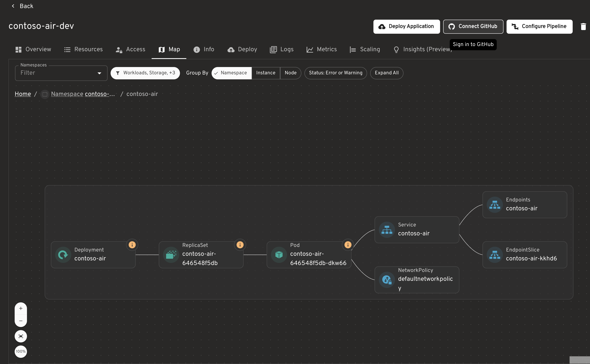Click the Configure Pipeline button
The image size is (590, 364).
tap(540, 27)
